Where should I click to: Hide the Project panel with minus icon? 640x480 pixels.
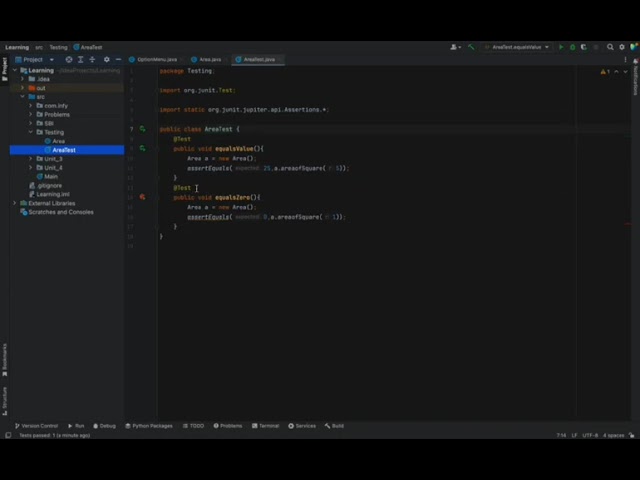point(118,60)
